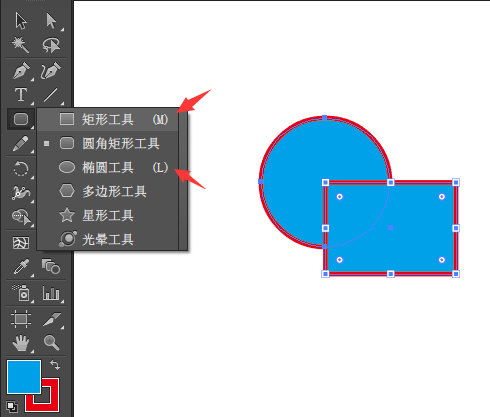Choose 光晕工具 from the flyout
The image size is (490, 417).
click(108, 239)
